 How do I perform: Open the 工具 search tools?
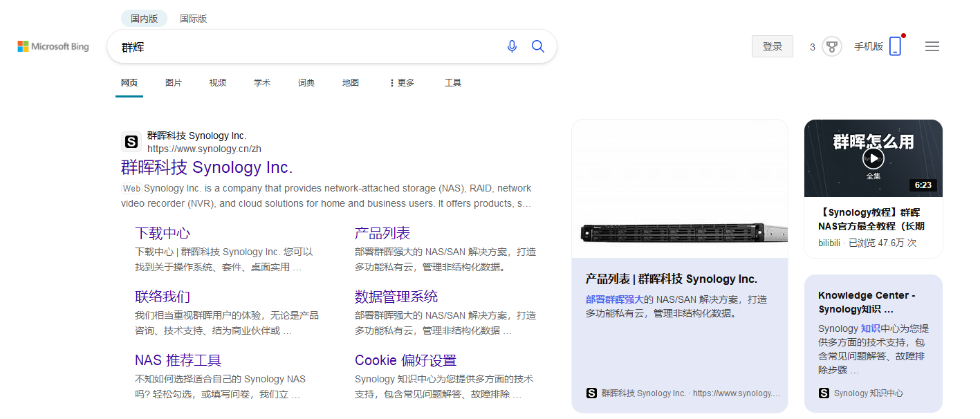coord(453,83)
